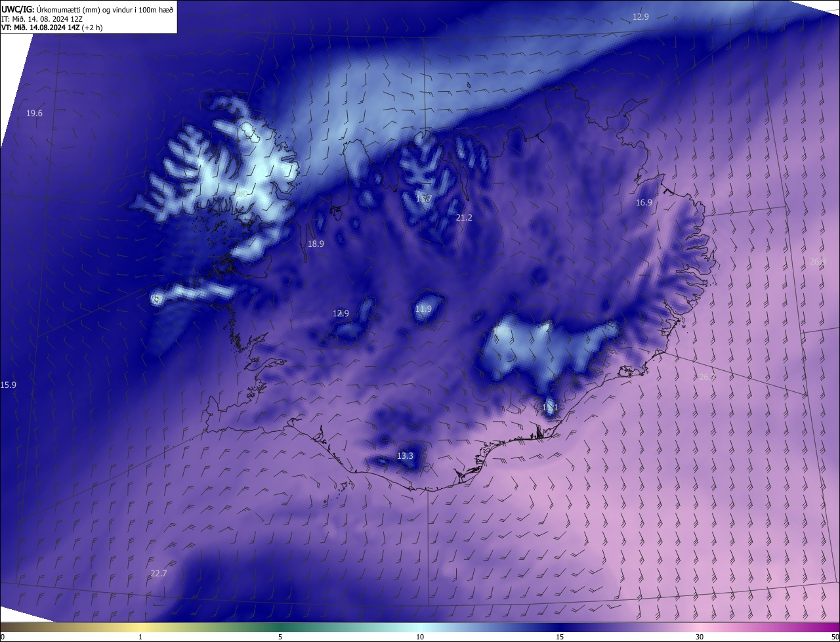The width and height of the screenshot is (840, 642).
Task: Click the 22.7 value label
Action: click(158, 573)
